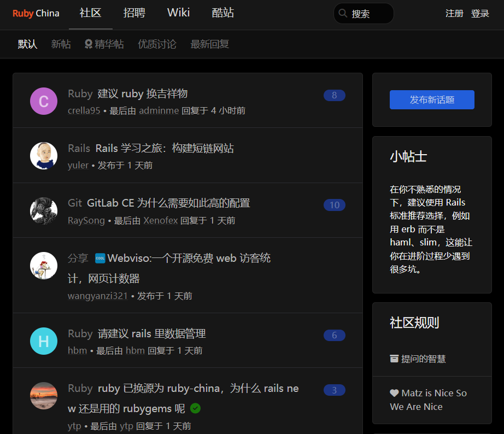Click the reply count badge 6
This screenshot has height=434, width=504.
pyautogui.click(x=335, y=335)
